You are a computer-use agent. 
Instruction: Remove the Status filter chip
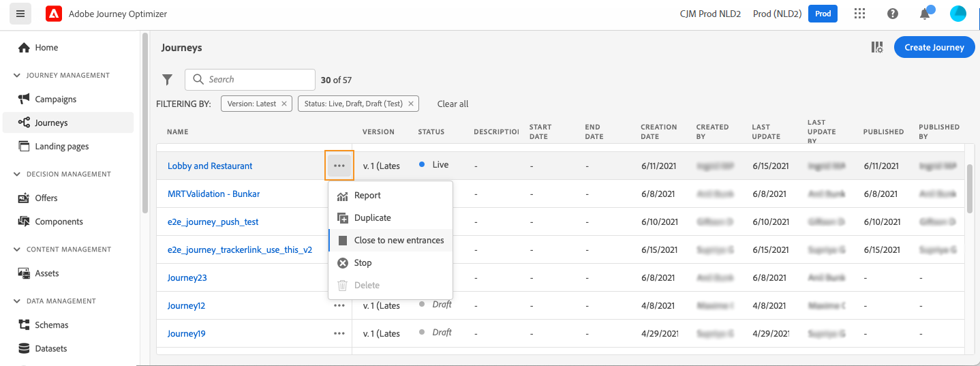point(411,104)
